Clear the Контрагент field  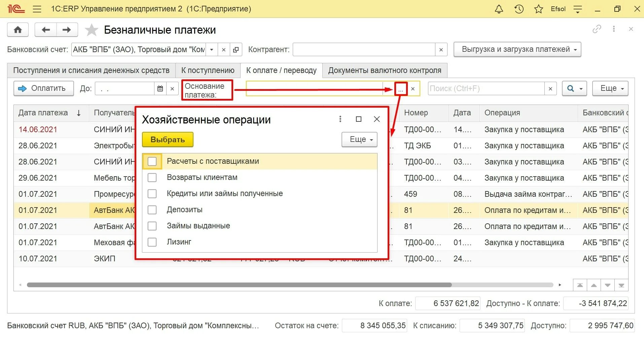coord(441,50)
